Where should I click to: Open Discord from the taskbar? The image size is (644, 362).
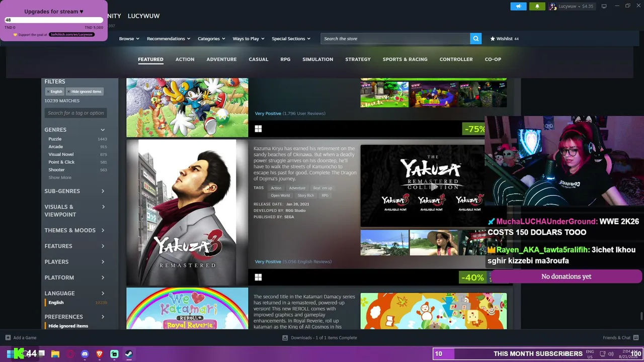[85, 354]
